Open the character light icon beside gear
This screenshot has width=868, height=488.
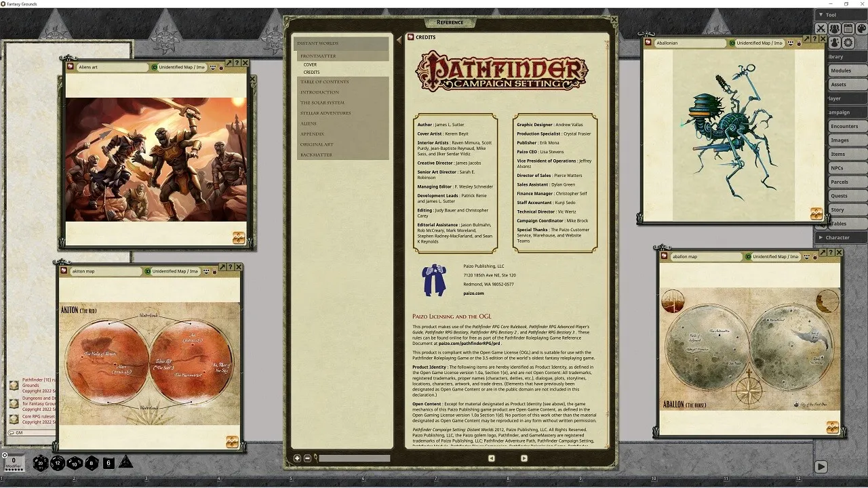[835, 42]
